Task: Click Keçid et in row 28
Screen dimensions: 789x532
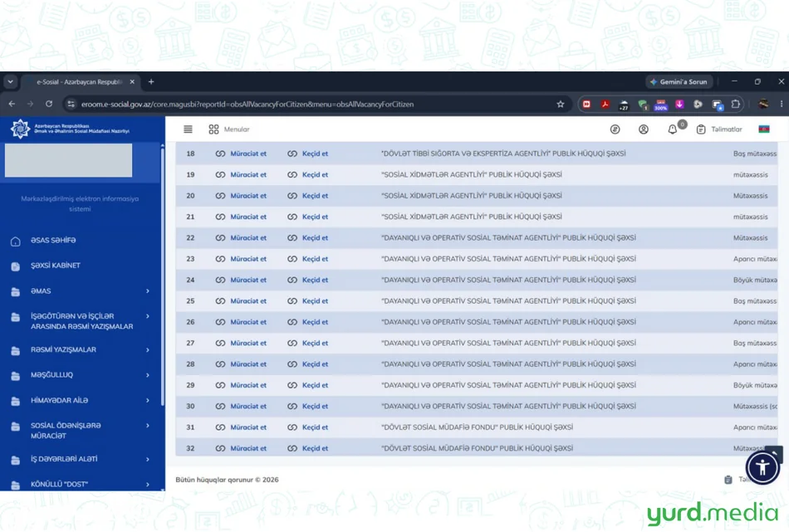Action: coord(315,364)
